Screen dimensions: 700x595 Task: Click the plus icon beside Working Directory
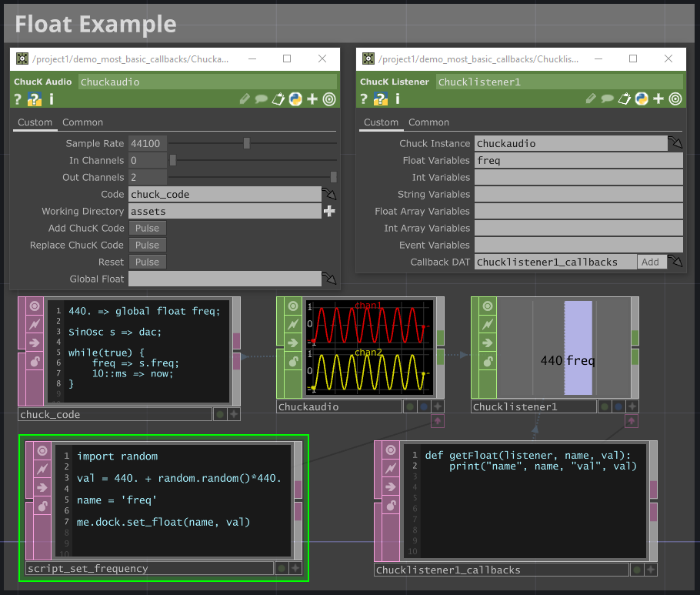point(329,211)
